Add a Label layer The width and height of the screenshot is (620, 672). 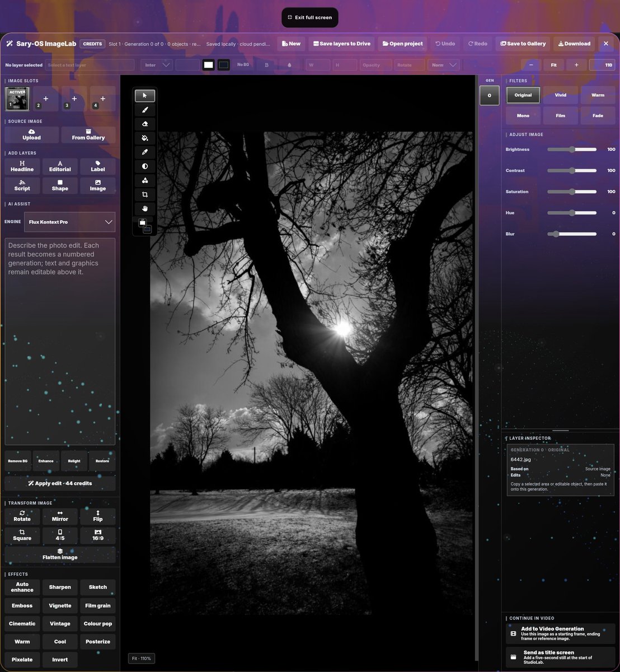(98, 166)
